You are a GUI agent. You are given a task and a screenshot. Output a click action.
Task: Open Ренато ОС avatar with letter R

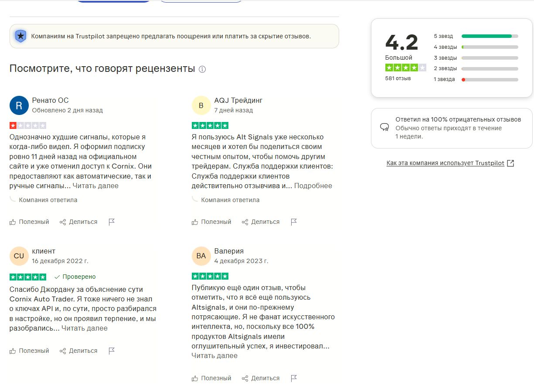19,105
